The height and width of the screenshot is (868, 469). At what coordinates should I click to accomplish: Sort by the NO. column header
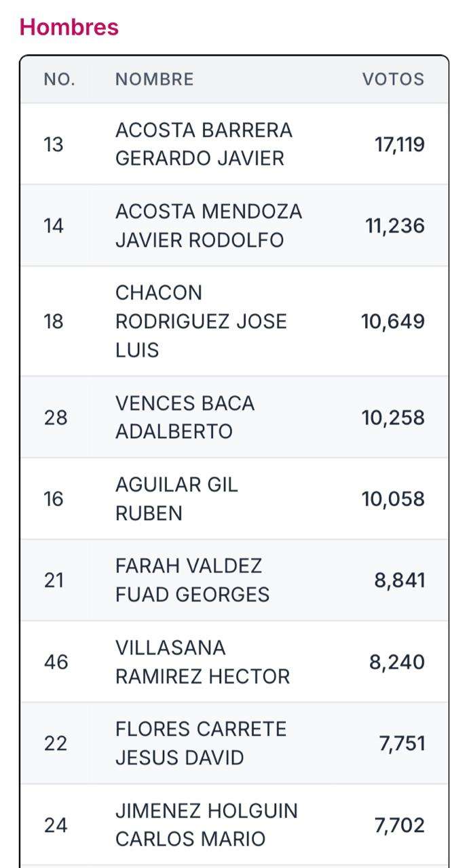point(60,79)
